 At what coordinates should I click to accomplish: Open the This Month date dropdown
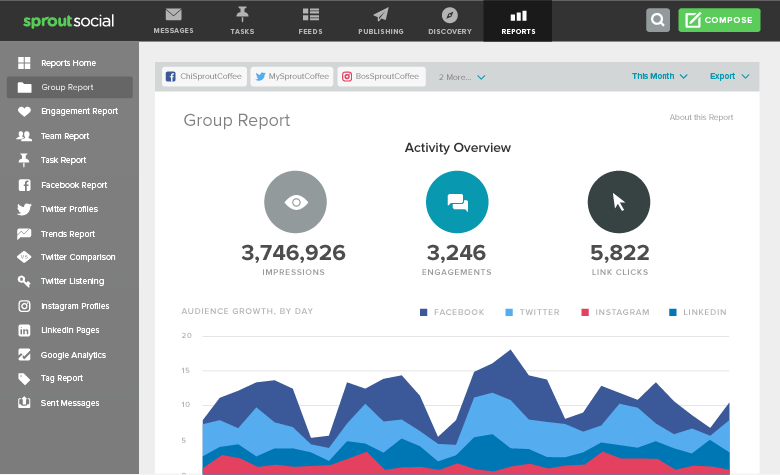tap(659, 76)
